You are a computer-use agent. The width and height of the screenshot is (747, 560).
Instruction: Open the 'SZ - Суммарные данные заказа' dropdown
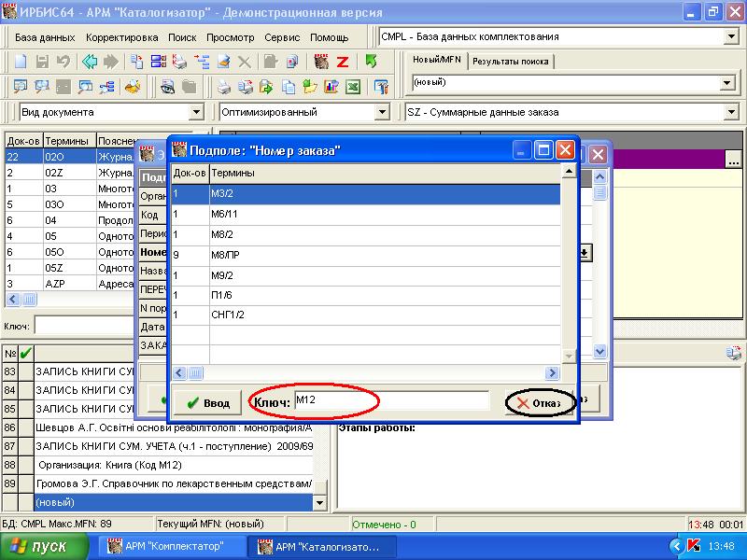(730, 112)
